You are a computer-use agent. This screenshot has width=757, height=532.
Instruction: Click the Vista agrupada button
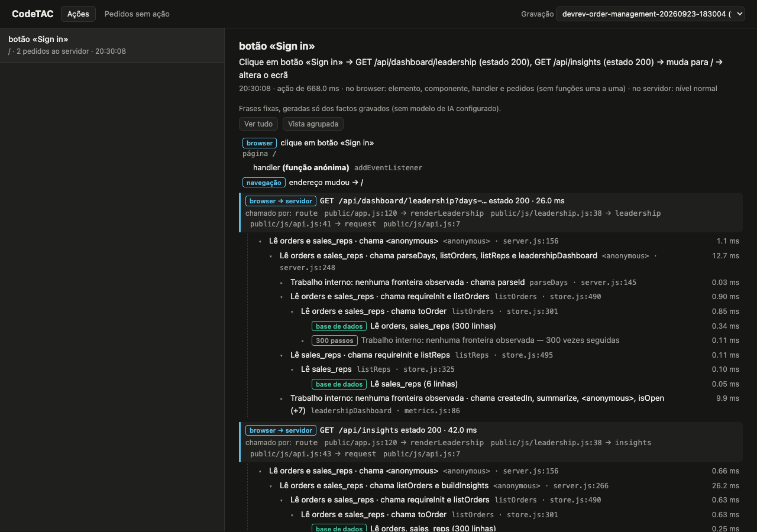click(313, 124)
